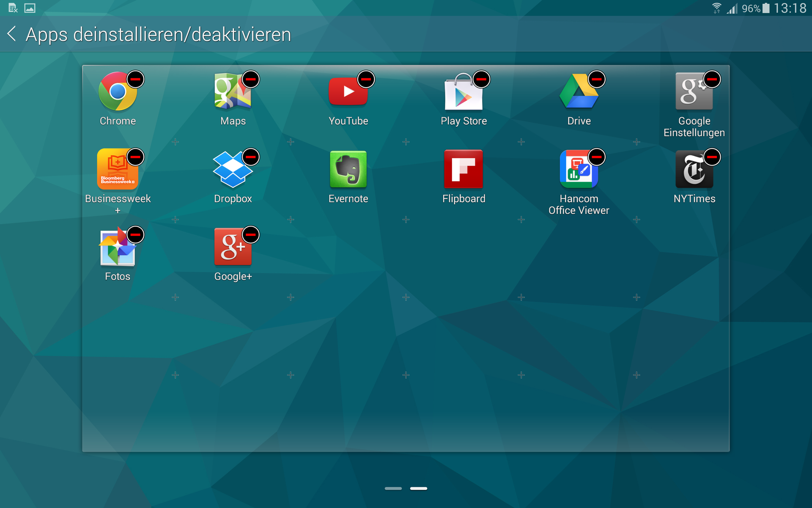Tap the Evernote app icon
Image resolution: width=812 pixels, height=508 pixels.
(348, 169)
